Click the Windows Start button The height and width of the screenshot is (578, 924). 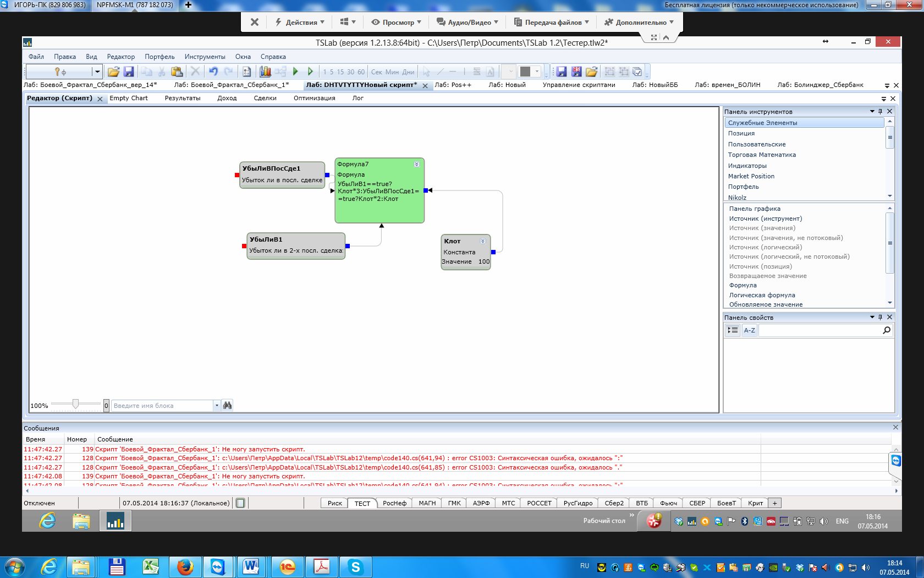click(14, 567)
